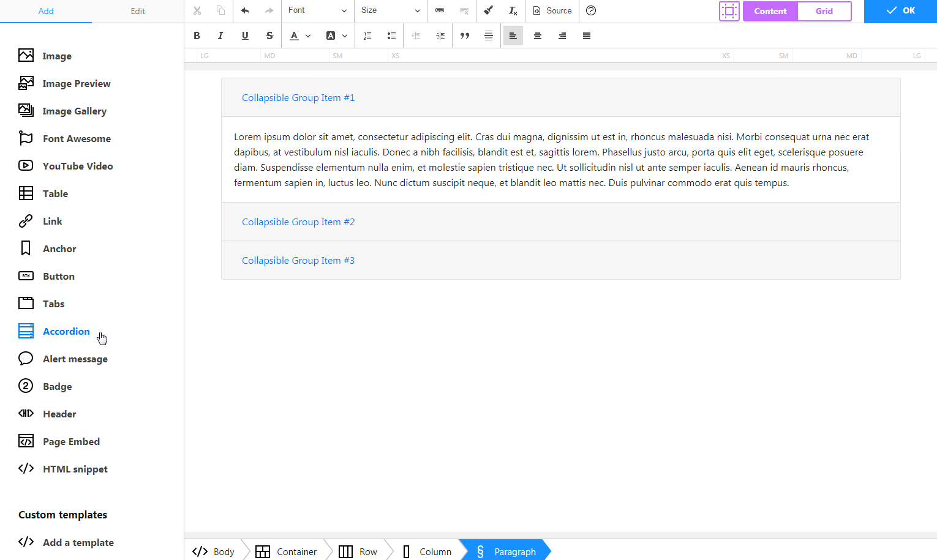This screenshot has height=560, width=937.
Task: Click Add a template
Action: pyautogui.click(x=66, y=542)
